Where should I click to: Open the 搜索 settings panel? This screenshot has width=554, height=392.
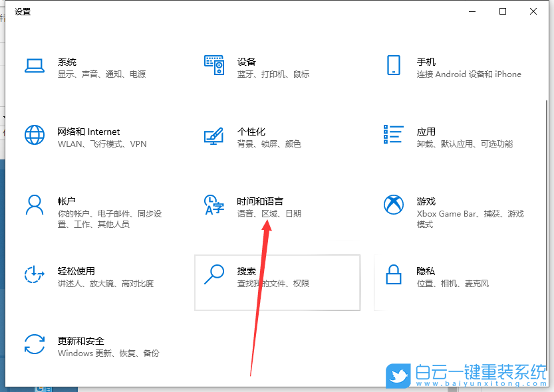tap(277, 282)
